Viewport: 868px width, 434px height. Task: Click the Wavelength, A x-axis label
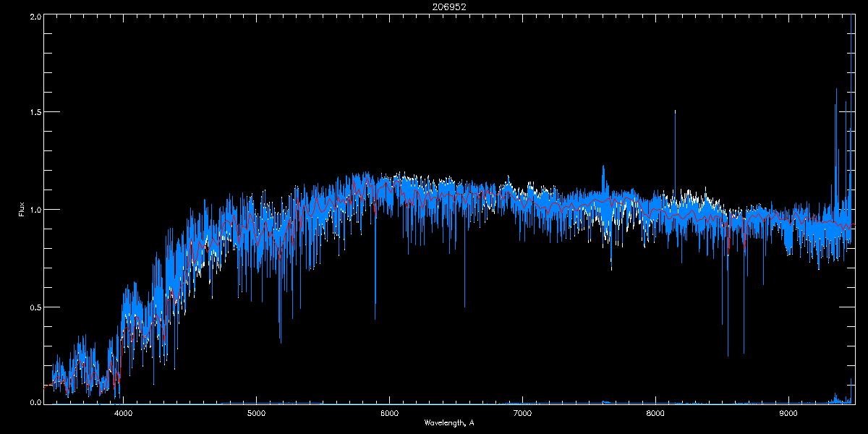coord(449,423)
